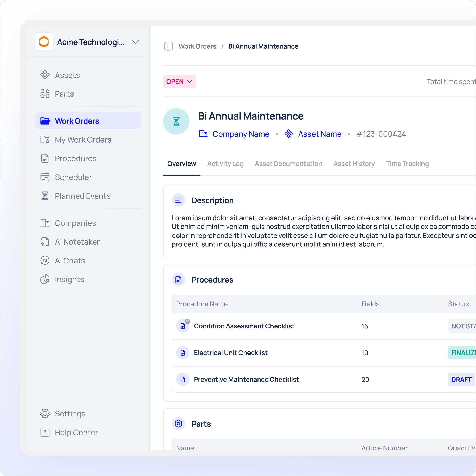Screen dimensions: 476x476
Task: Click the DRAFT status badge
Action: (461, 379)
